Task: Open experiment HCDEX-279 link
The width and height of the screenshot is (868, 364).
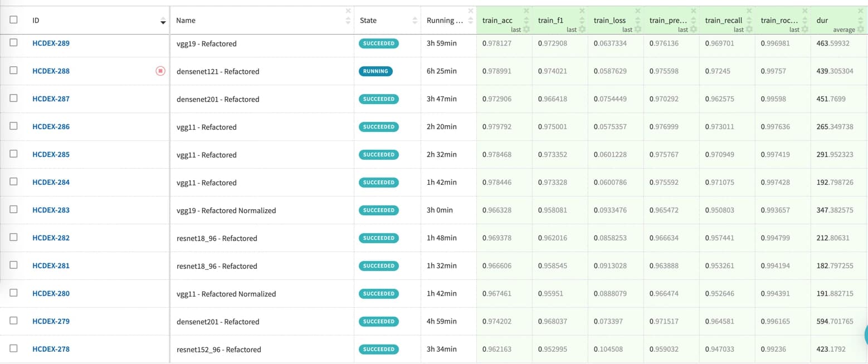Action: pyautogui.click(x=51, y=321)
